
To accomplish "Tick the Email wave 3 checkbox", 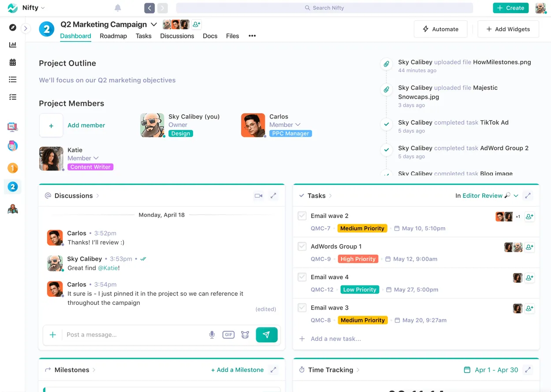I will point(302,308).
